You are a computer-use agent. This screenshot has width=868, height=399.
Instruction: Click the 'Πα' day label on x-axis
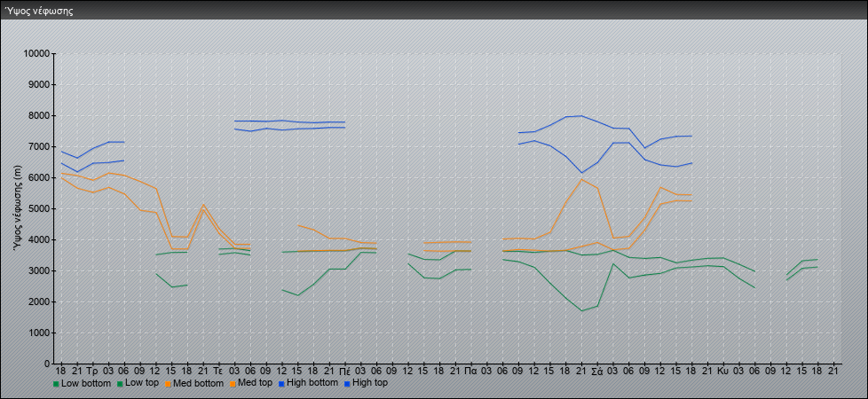click(471, 371)
